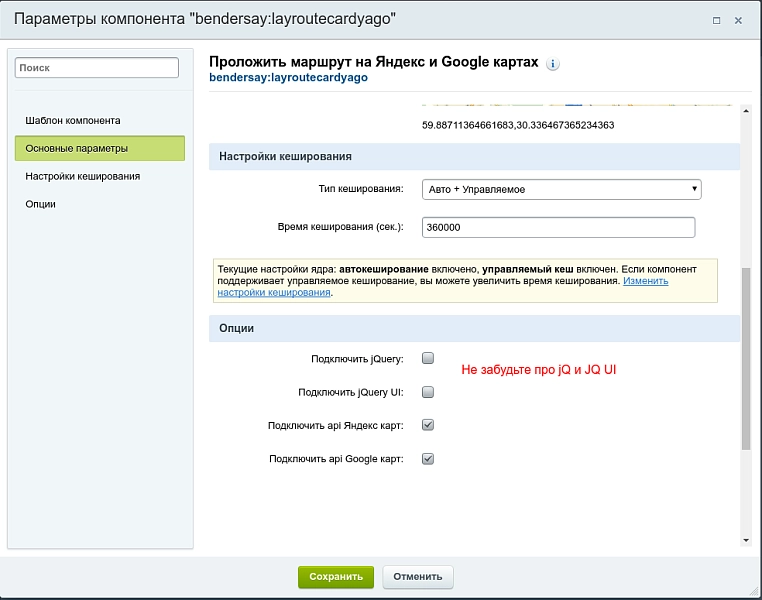The height and width of the screenshot is (600, 762).
Task: Enable the Подключить jQuery UI checkbox
Action: pyautogui.click(x=428, y=392)
